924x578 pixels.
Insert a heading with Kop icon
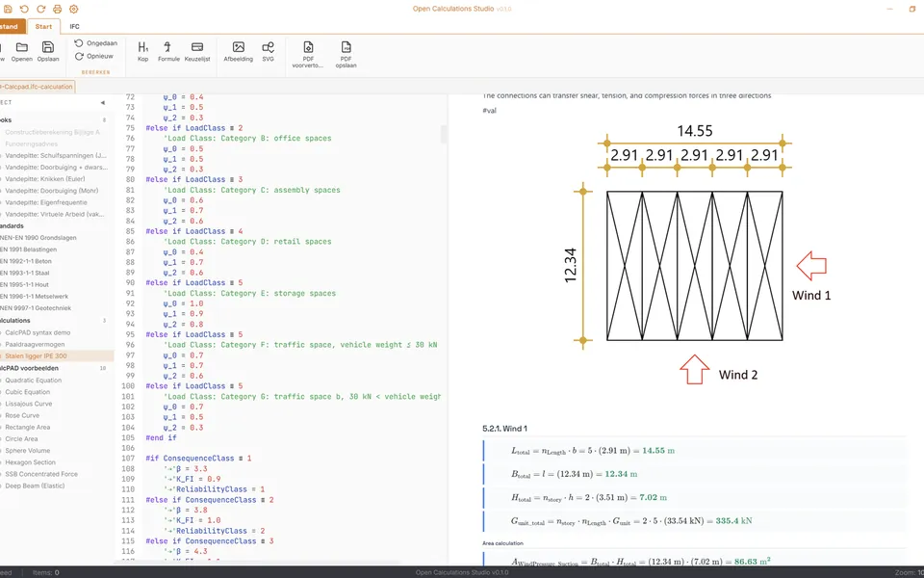142,47
